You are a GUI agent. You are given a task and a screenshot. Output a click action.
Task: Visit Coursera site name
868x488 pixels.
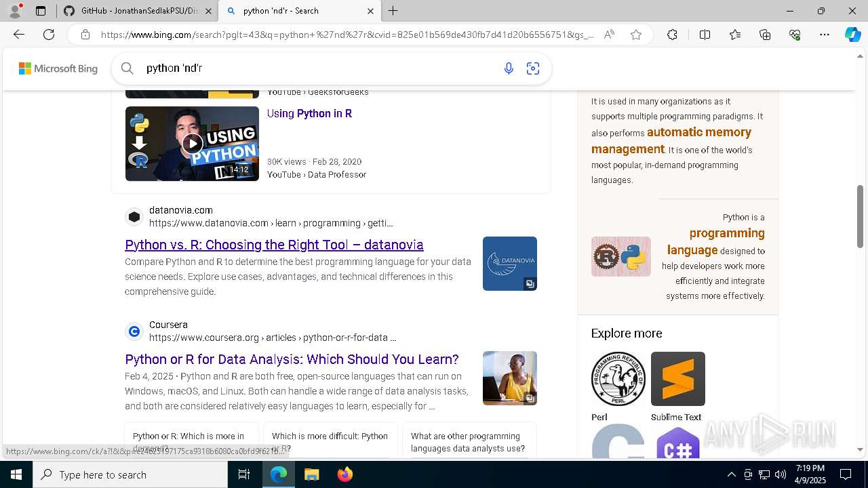[x=168, y=325]
